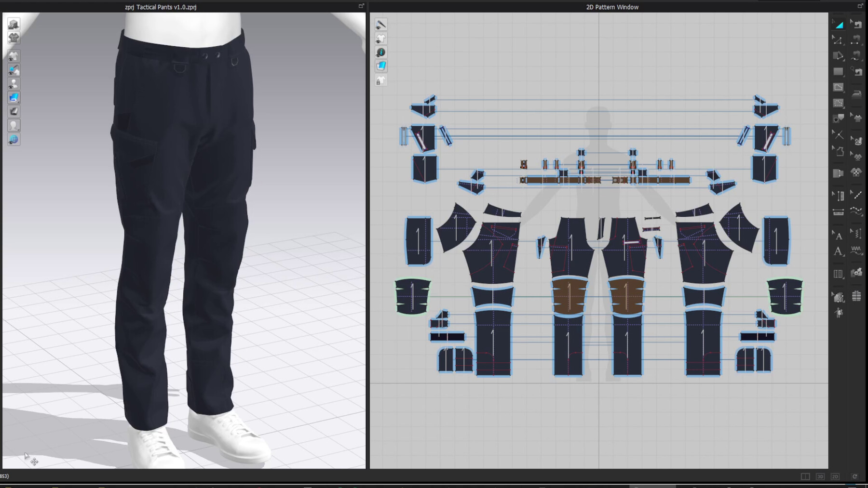The width and height of the screenshot is (868, 488).
Task: Toggle pattern information display in 2D window
Action: coord(381,52)
